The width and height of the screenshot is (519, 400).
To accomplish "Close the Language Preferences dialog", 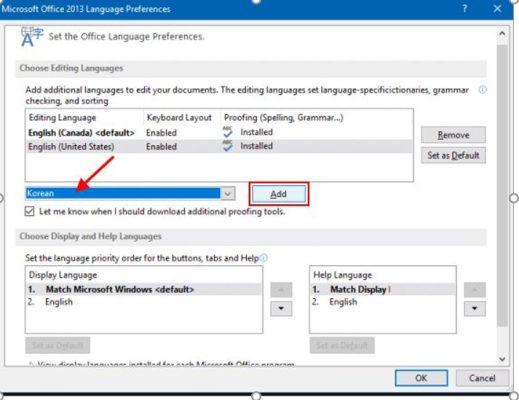I will click(x=497, y=9).
